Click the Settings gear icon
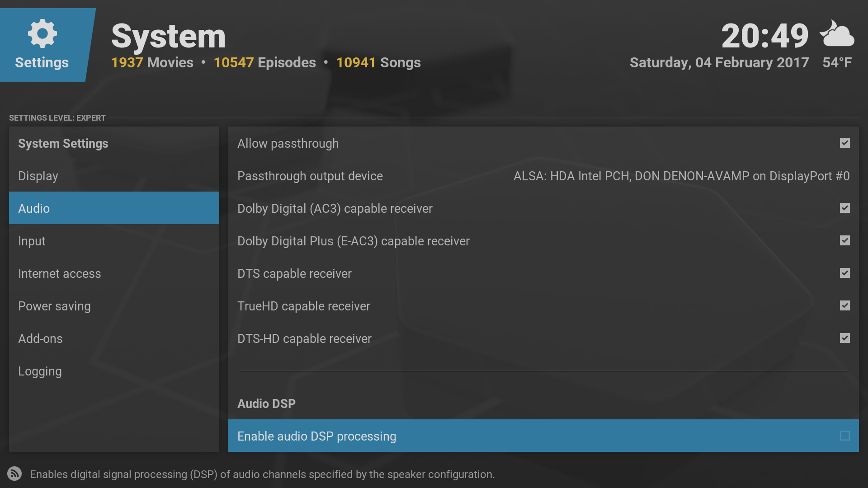The image size is (868, 488). (42, 33)
